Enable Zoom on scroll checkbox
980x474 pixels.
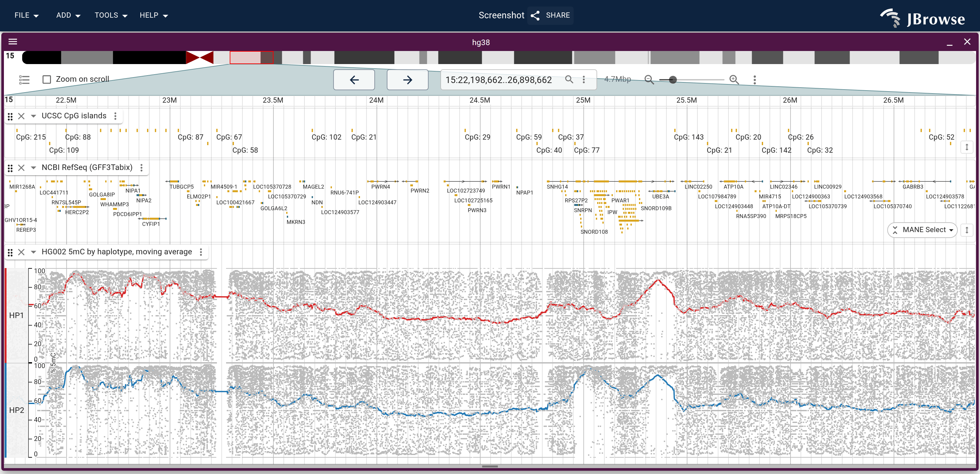coord(47,79)
